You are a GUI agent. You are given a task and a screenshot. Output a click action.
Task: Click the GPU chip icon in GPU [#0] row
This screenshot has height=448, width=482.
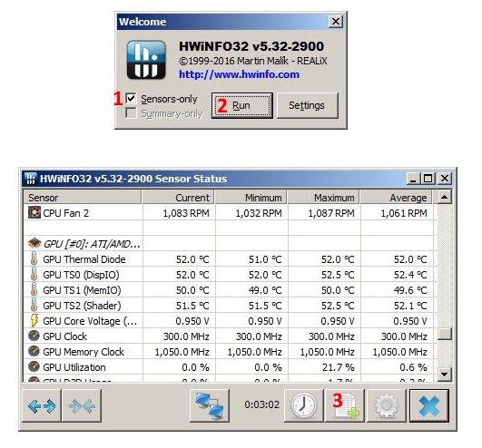(34, 243)
